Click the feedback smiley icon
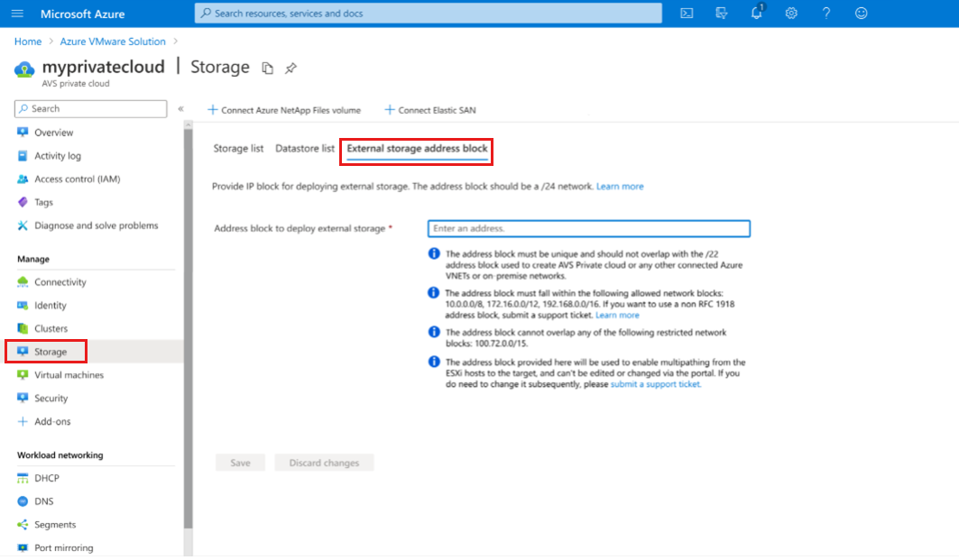 (x=862, y=13)
